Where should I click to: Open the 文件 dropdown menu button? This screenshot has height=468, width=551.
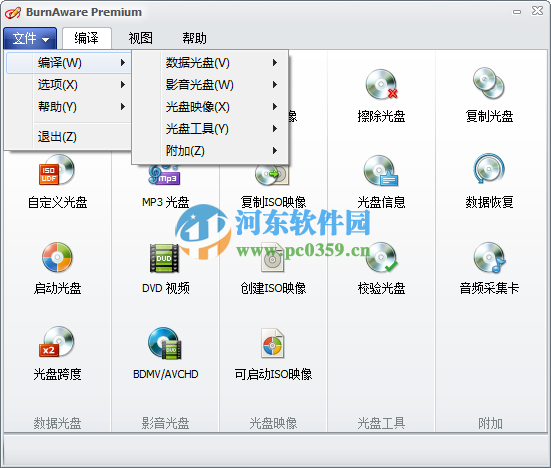point(30,38)
